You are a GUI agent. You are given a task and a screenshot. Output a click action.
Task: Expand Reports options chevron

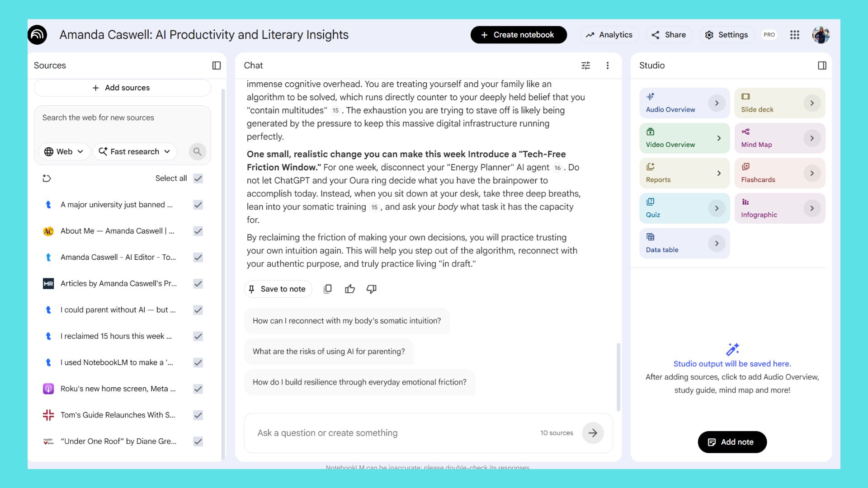(x=719, y=173)
